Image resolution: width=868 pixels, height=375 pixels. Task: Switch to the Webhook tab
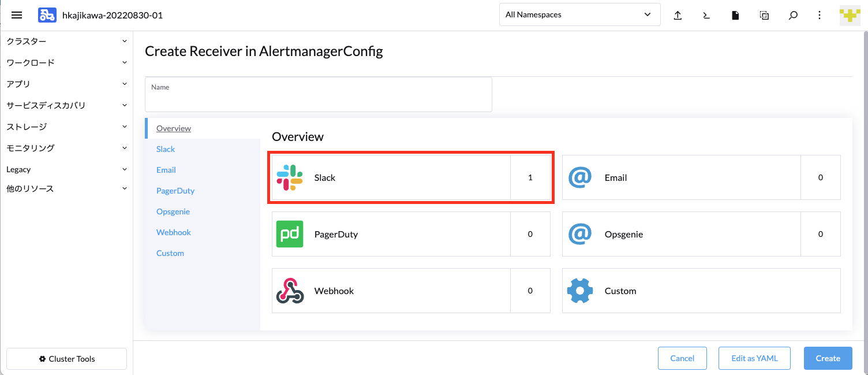click(x=203, y=232)
